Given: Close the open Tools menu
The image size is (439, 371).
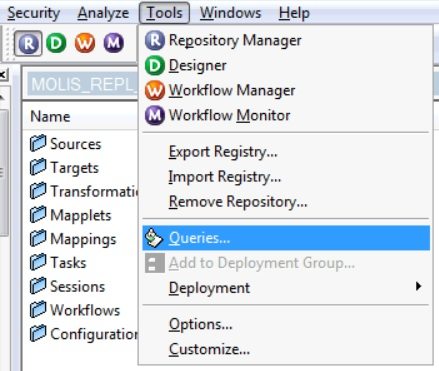Looking at the screenshot, I should [164, 13].
